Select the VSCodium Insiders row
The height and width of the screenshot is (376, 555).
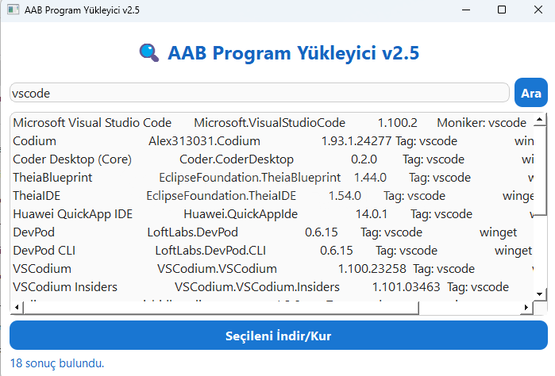coord(273,287)
